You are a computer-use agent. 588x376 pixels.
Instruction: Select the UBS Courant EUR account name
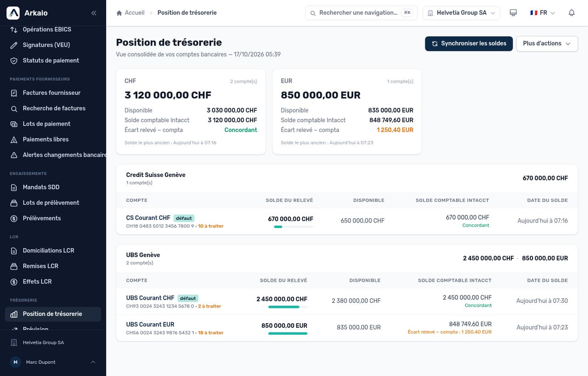pyautogui.click(x=150, y=325)
